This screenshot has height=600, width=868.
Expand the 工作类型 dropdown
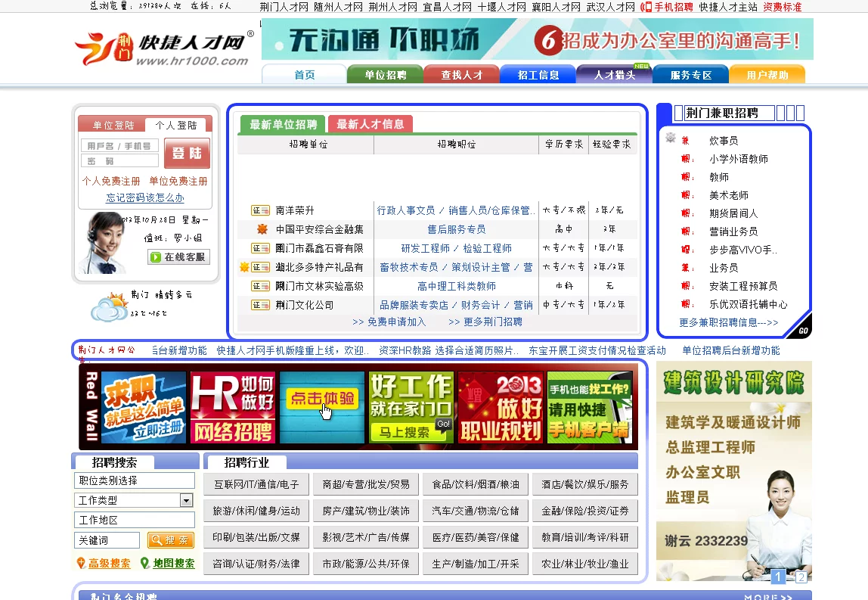pyautogui.click(x=186, y=500)
